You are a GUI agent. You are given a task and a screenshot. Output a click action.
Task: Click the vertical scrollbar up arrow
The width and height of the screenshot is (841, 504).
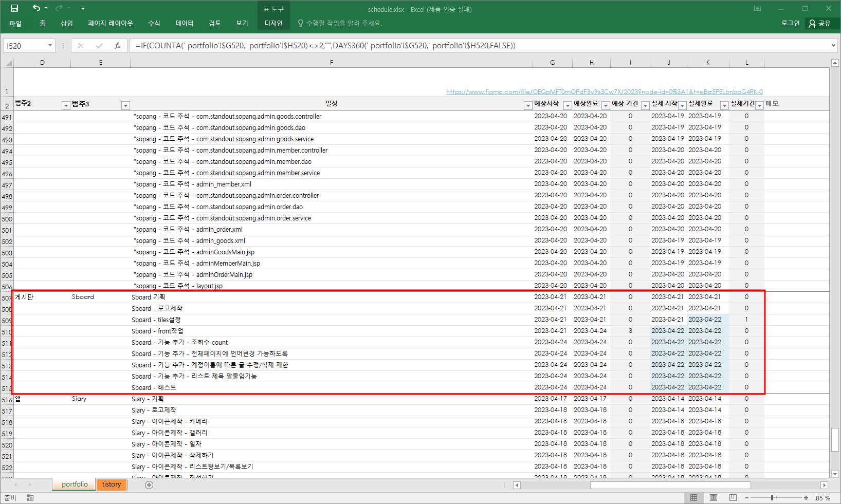835,63
